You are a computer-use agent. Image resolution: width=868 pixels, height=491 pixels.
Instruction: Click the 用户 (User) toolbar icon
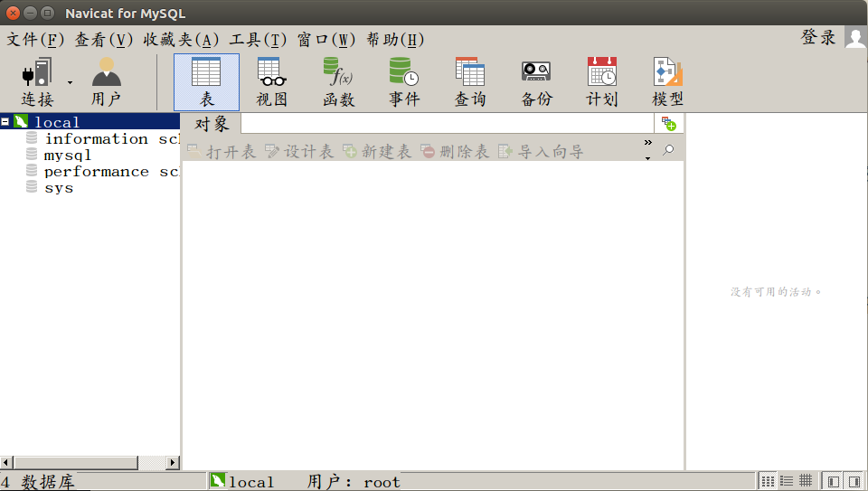[x=106, y=81]
